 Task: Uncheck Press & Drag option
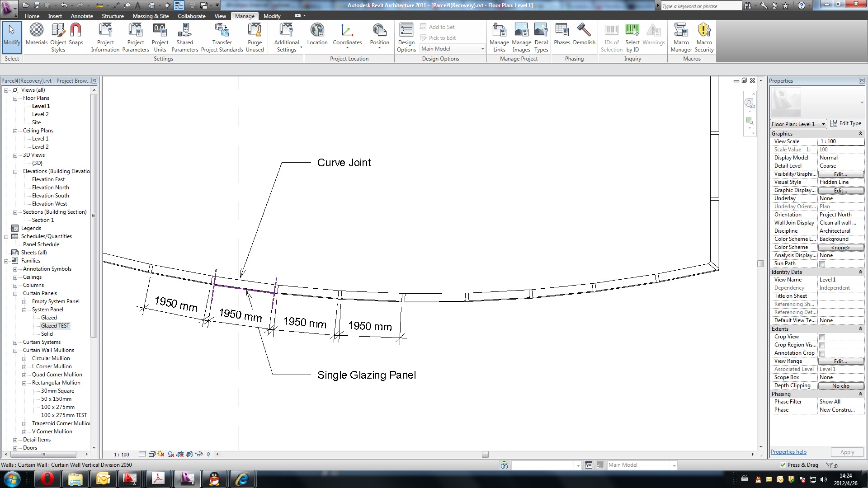tap(783, 465)
